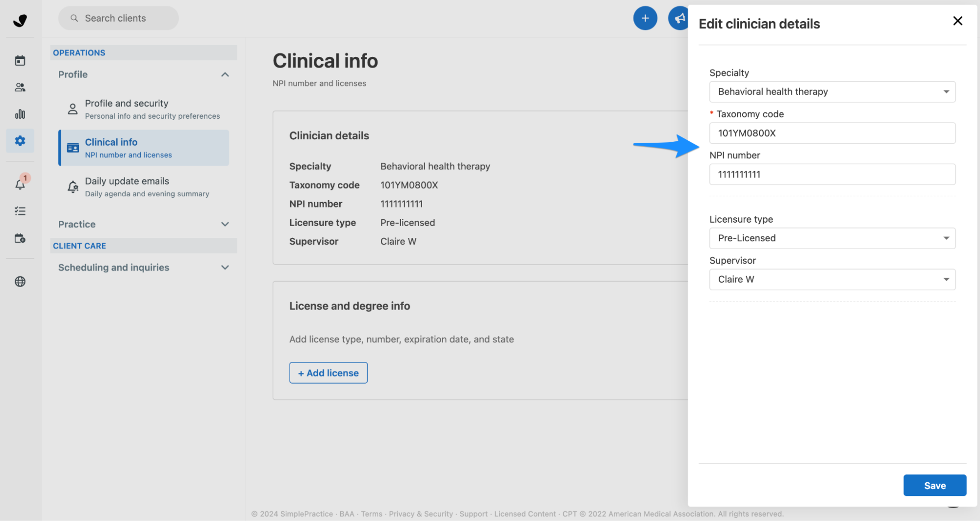Screen dimensions: 980x521
Task: Open the Specialty dropdown
Action: 832,92
